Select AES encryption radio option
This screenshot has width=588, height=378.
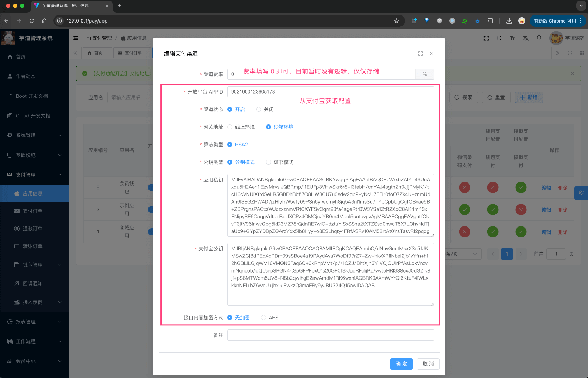click(x=264, y=318)
